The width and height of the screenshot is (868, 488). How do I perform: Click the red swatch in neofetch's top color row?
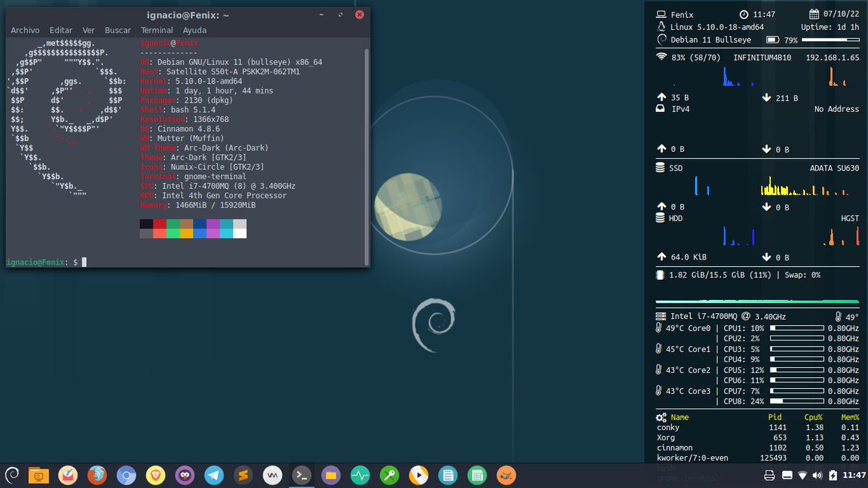pos(160,224)
